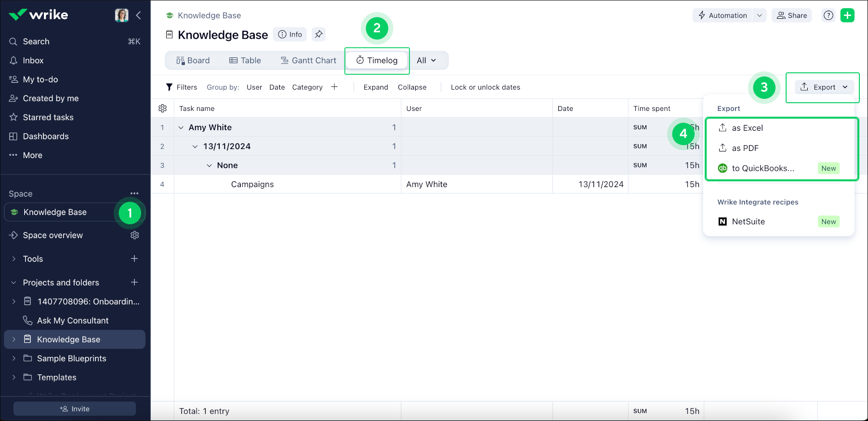Add another Group by option with plus
The image size is (868, 421).
[x=334, y=87]
